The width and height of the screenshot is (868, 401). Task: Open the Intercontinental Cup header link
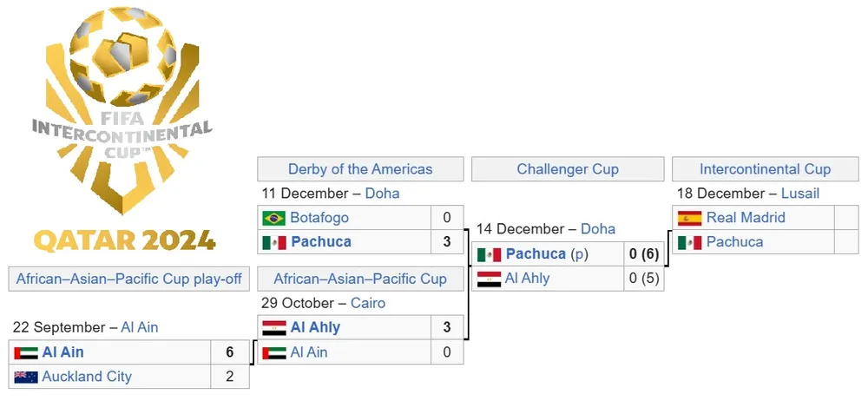coord(765,169)
